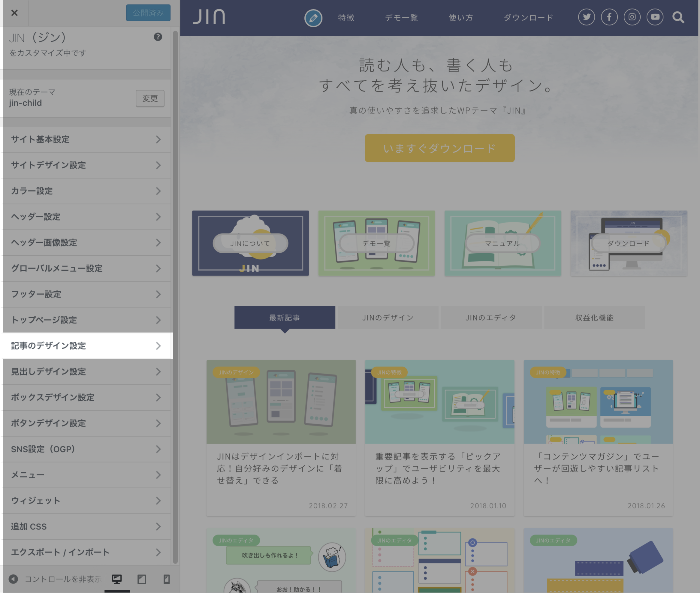This screenshot has width=700, height=593.
Task: Open the トップページ設定 panel
Action: (87, 320)
